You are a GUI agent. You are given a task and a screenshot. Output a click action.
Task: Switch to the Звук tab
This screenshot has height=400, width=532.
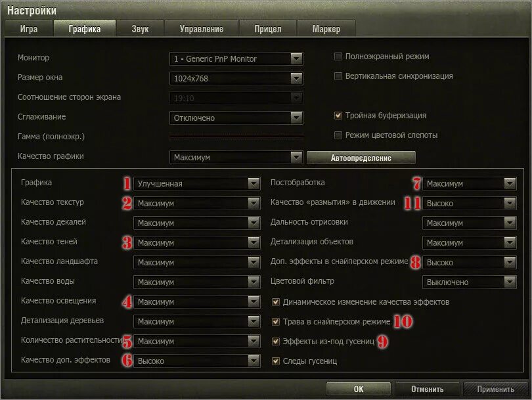[x=140, y=28]
